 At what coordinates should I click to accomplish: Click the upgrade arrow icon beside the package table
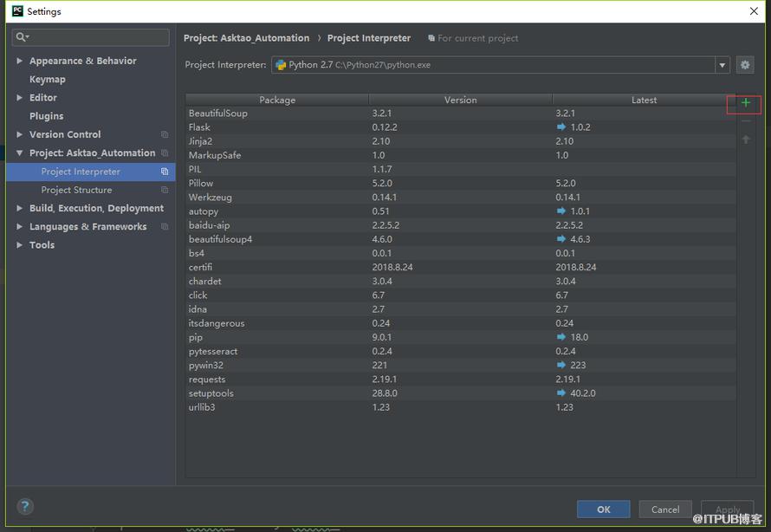click(745, 139)
